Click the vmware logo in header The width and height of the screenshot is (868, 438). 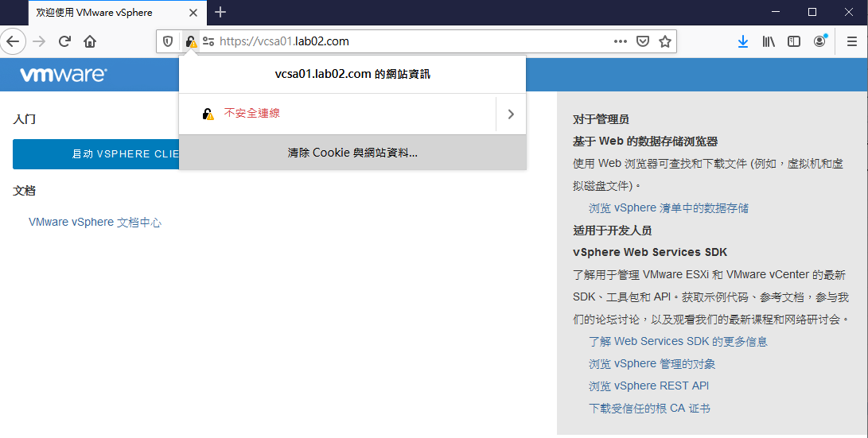64,74
